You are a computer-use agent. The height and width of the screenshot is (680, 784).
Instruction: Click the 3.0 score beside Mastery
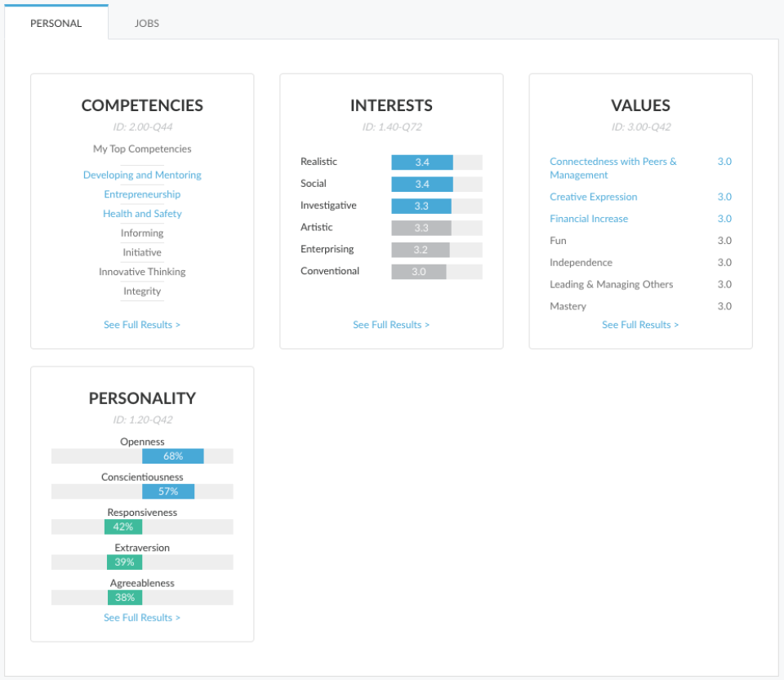click(724, 306)
